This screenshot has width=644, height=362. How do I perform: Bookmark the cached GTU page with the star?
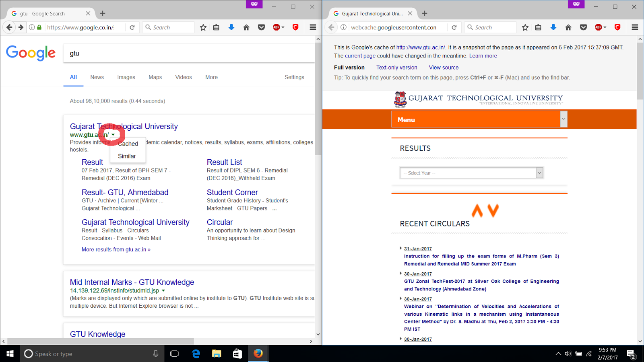point(525,27)
